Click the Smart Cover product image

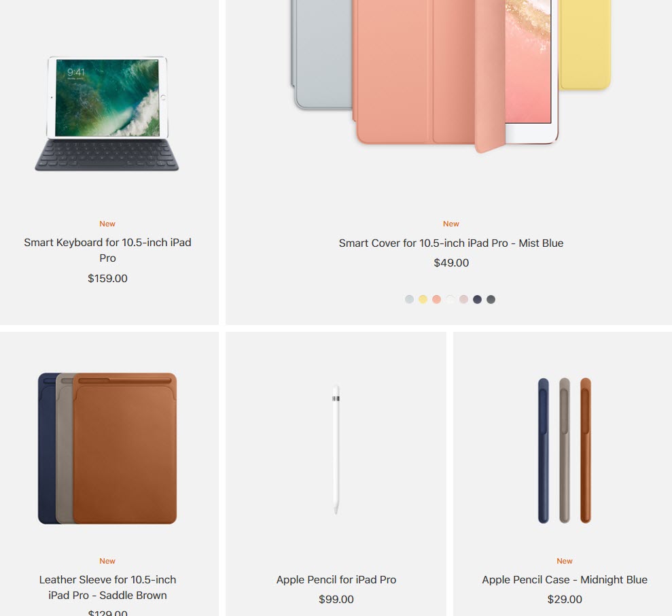[451, 76]
